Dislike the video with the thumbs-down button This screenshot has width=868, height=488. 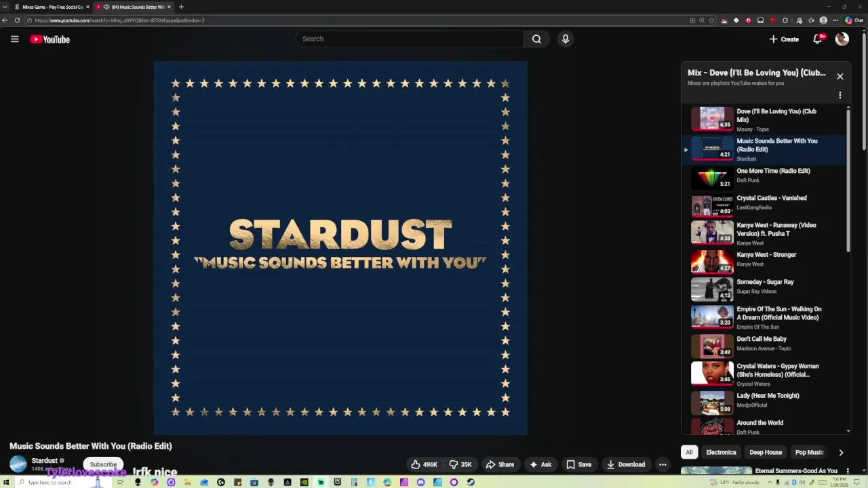[461, 464]
